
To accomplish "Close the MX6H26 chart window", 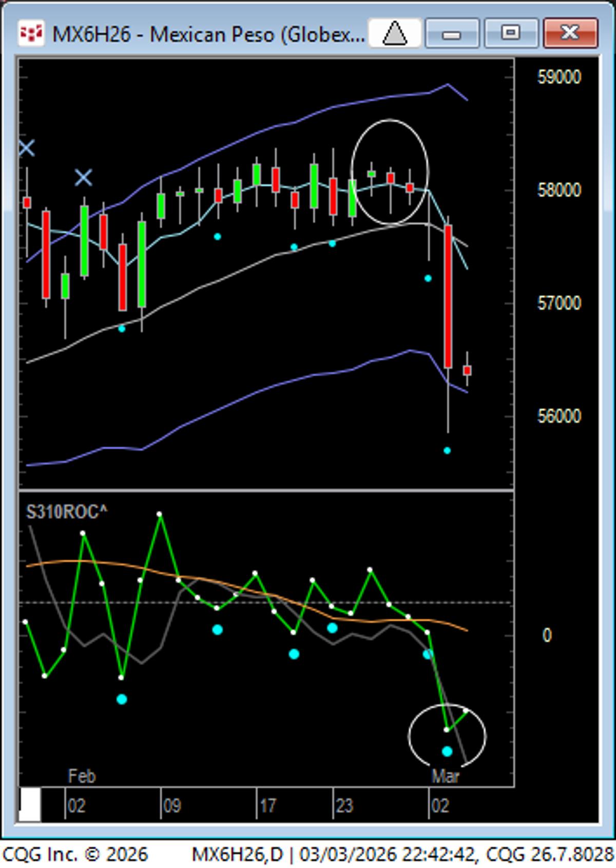I will [570, 34].
